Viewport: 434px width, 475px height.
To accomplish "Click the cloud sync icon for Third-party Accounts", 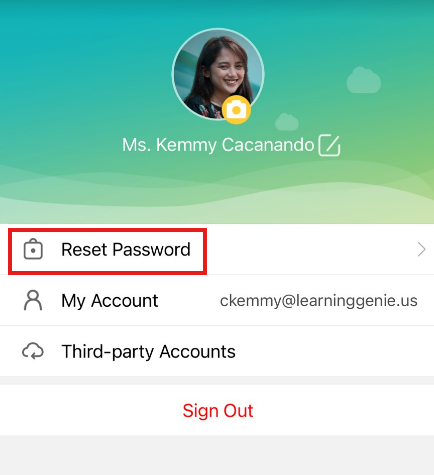I will click(33, 351).
